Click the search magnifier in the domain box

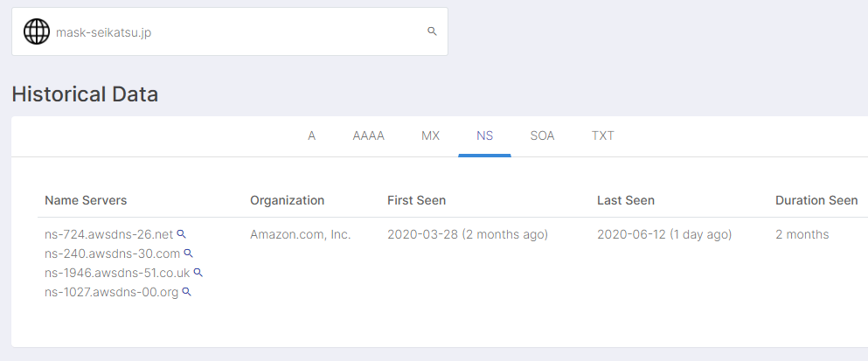(x=432, y=31)
